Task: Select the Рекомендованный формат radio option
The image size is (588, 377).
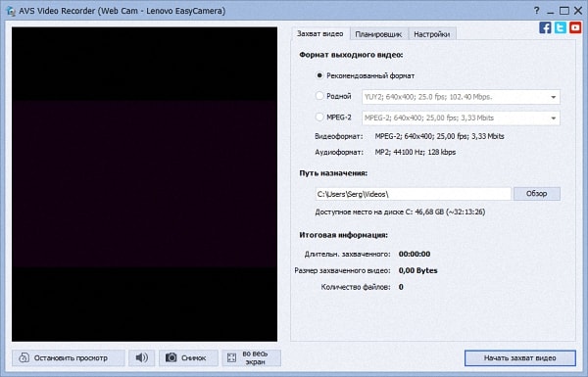Action: point(319,75)
